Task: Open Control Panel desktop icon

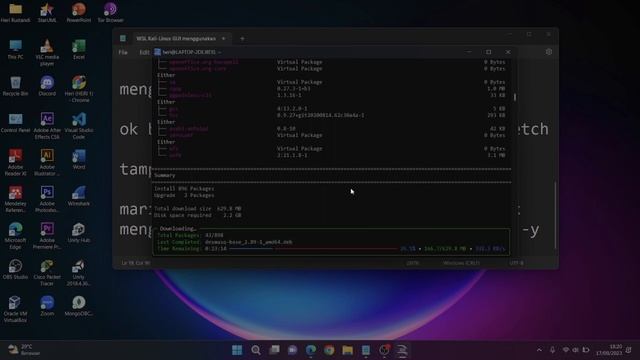Action: coord(16,123)
